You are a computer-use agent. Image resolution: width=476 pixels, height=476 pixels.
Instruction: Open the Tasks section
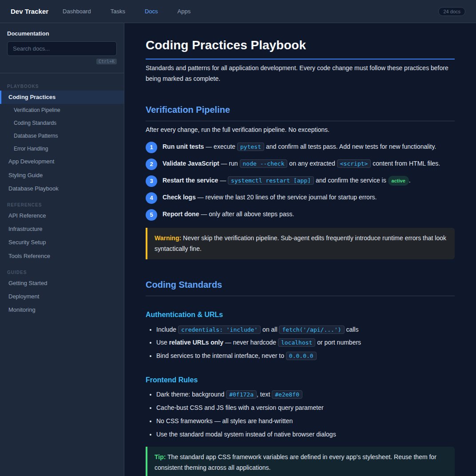[118, 12]
